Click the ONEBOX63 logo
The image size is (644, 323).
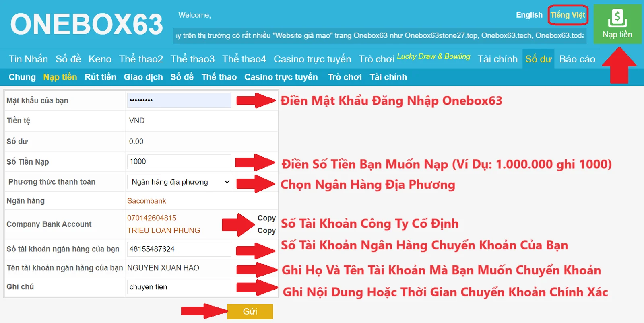click(x=87, y=24)
